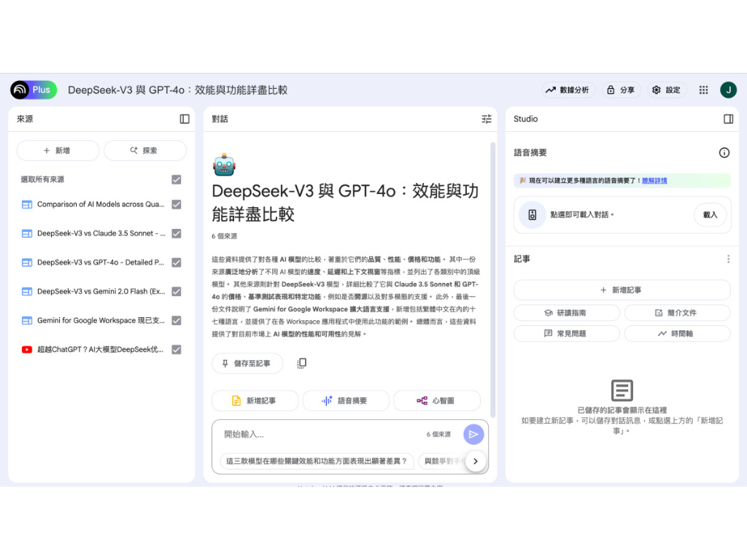The height and width of the screenshot is (560, 747).
Task: Click '6 個來源' label in input box
Action: (438, 435)
